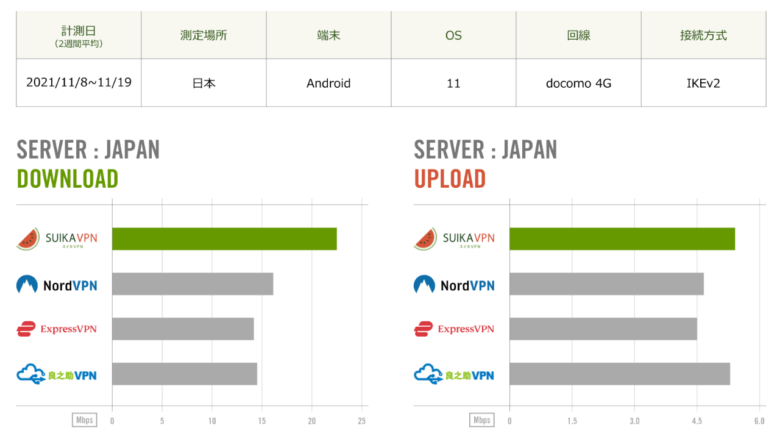Click axis value 25 on Download chart
The image size is (780, 439).
coord(362,421)
